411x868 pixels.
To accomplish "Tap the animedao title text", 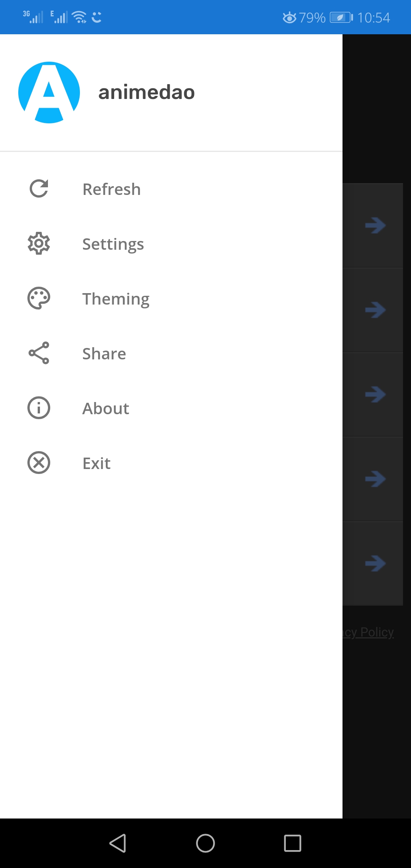I will coord(147,93).
